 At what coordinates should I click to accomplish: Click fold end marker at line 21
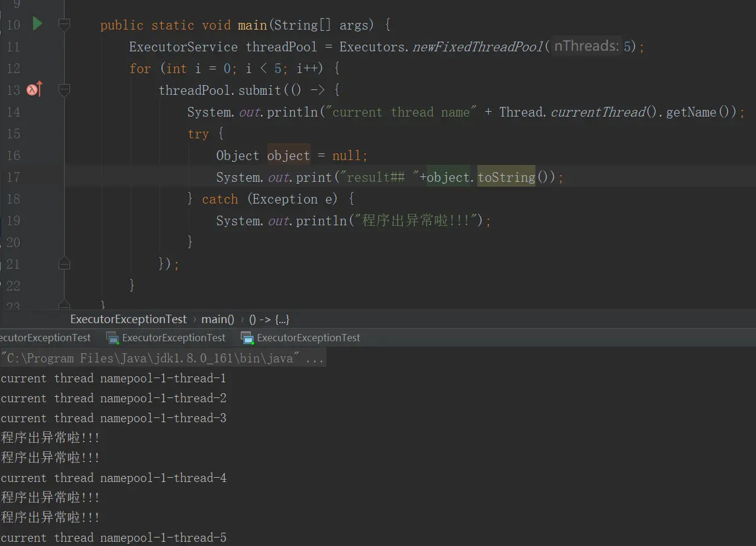65,263
